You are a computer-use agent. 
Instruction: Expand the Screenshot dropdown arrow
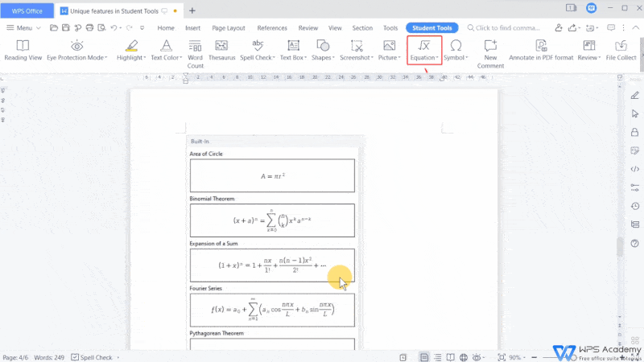pyautogui.click(x=372, y=58)
